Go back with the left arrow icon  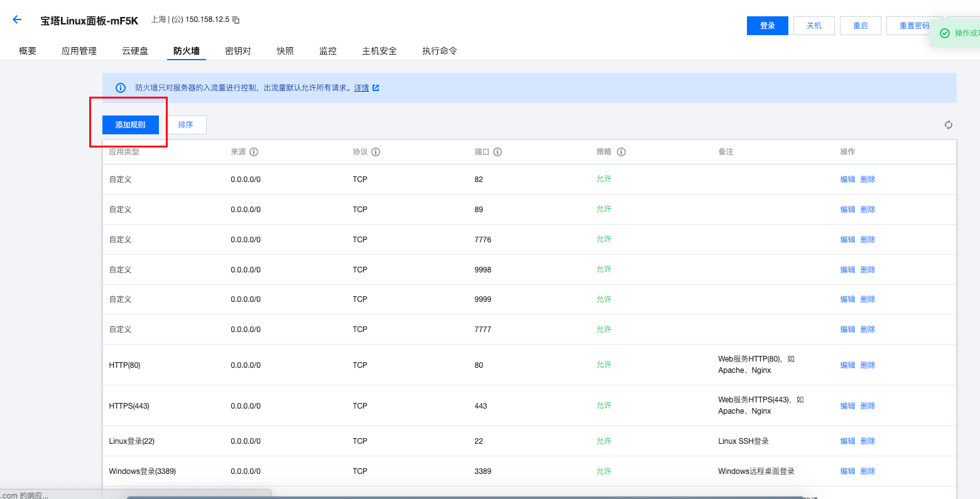pos(17,20)
